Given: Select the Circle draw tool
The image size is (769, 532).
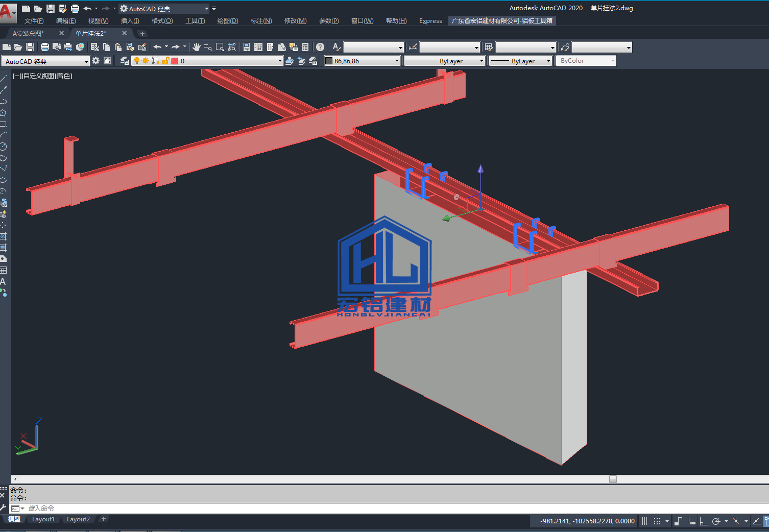Looking at the screenshot, I should pyautogui.click(x=3, y=147).
